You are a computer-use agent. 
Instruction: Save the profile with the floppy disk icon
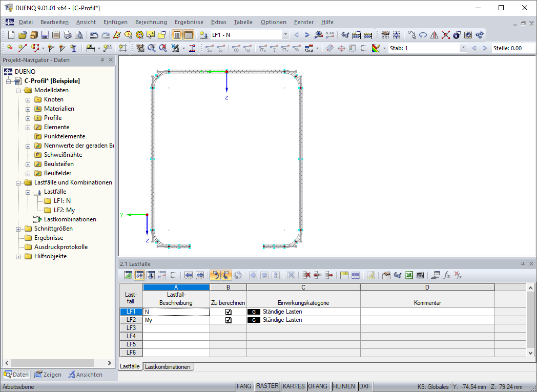(45, 35)
